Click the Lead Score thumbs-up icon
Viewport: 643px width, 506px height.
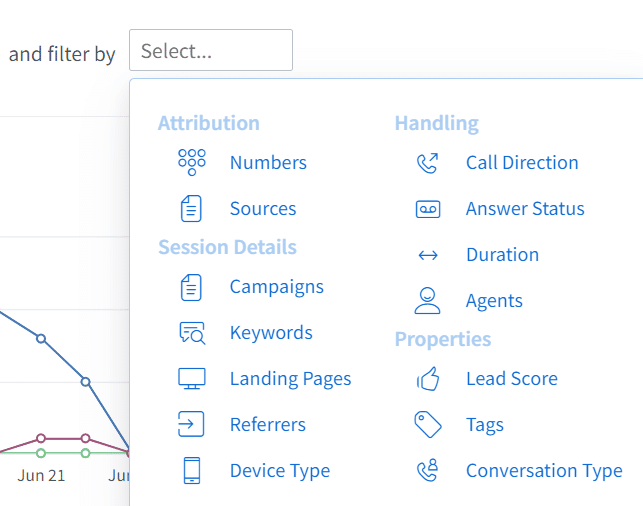click(x=427, y=379)
